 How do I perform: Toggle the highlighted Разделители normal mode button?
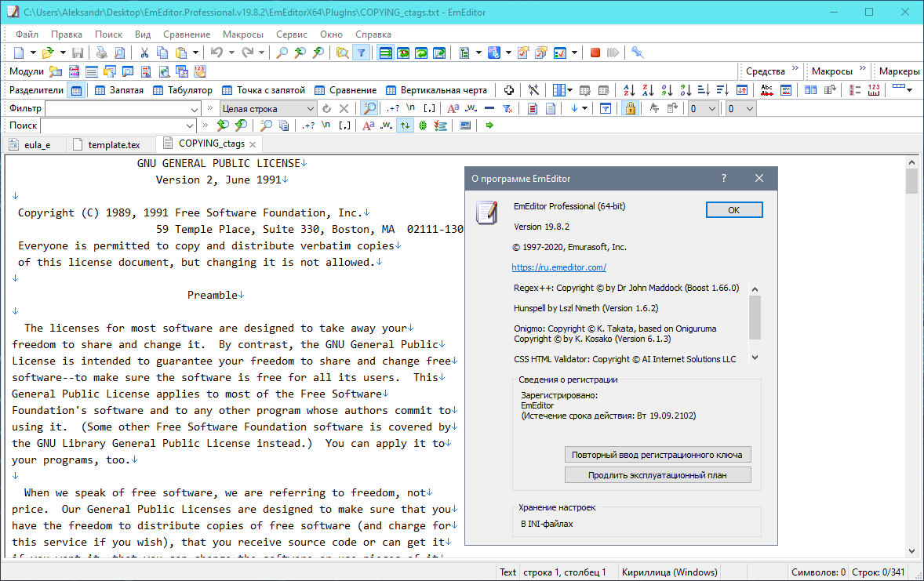(77, 90)
